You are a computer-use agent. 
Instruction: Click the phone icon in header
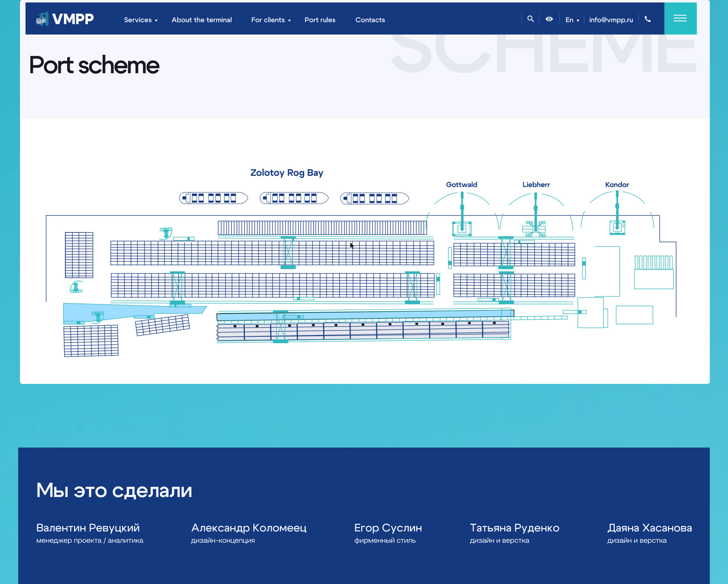[x=648, y=19]
